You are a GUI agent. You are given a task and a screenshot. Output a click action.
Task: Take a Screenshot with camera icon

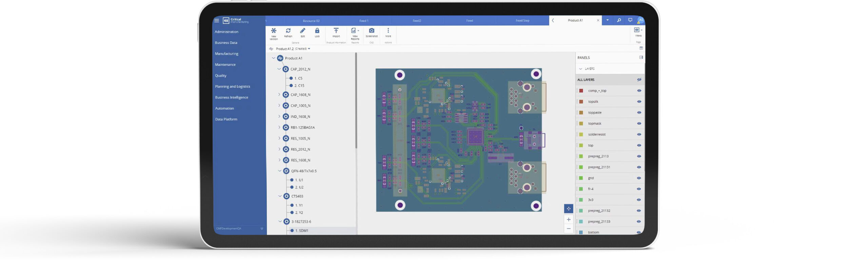tap(371, 31)
